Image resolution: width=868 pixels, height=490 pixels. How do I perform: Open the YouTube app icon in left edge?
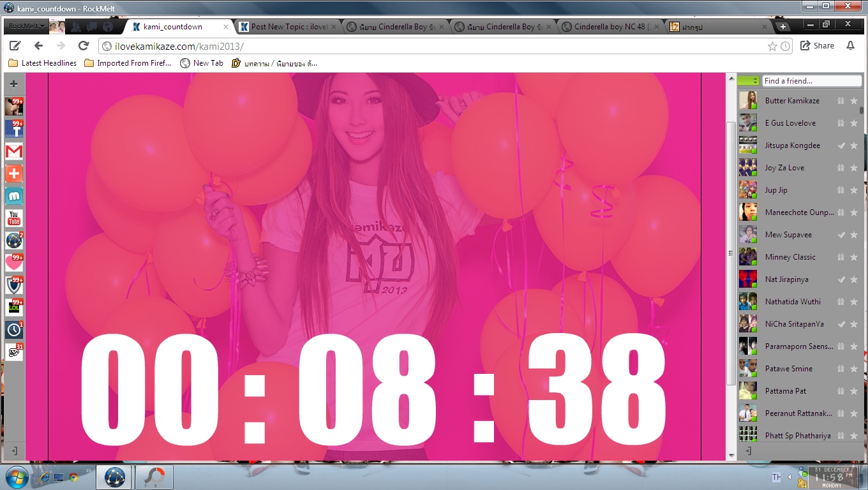(x=14, y=218)
